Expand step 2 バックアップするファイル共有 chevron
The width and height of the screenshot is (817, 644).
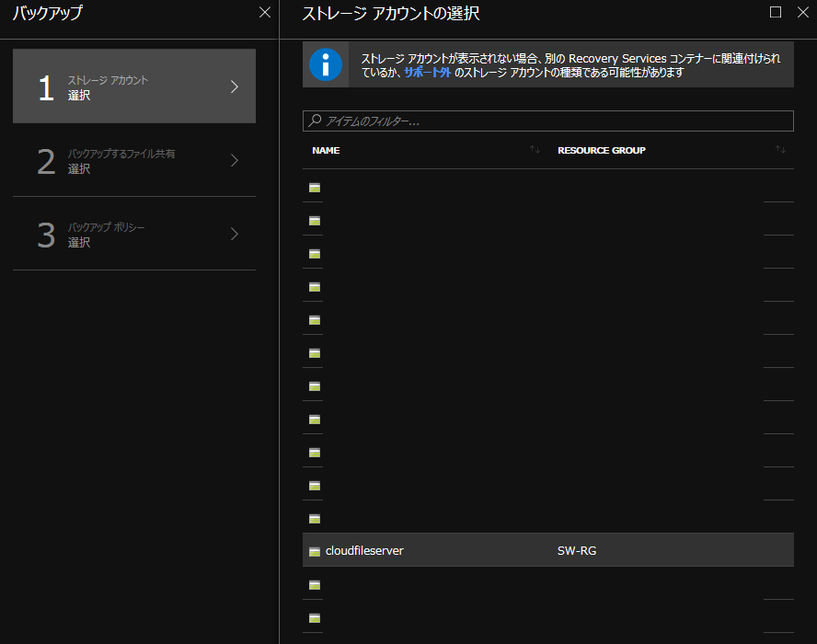coord(235,160)
